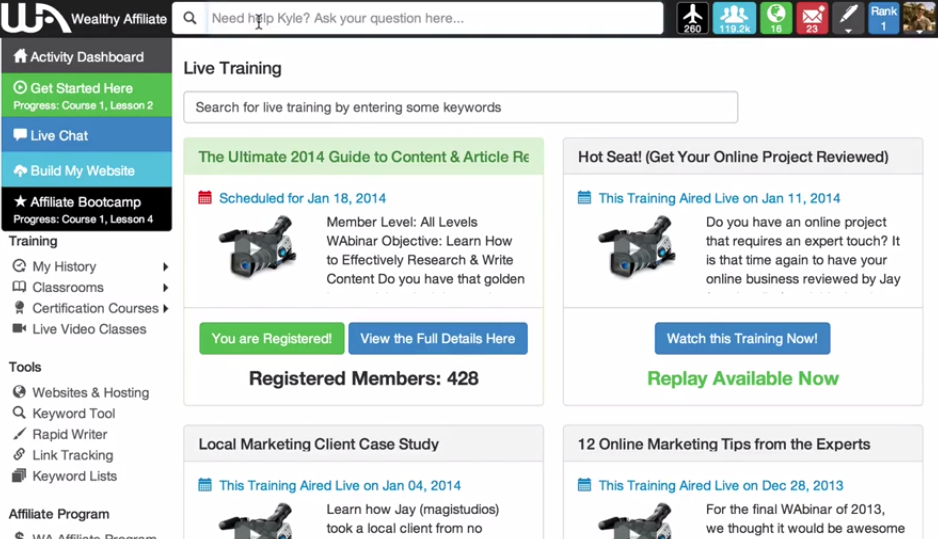The image size is (938, 539).
Task: Open the user profile avatar
Action: [x=919, y=18]
